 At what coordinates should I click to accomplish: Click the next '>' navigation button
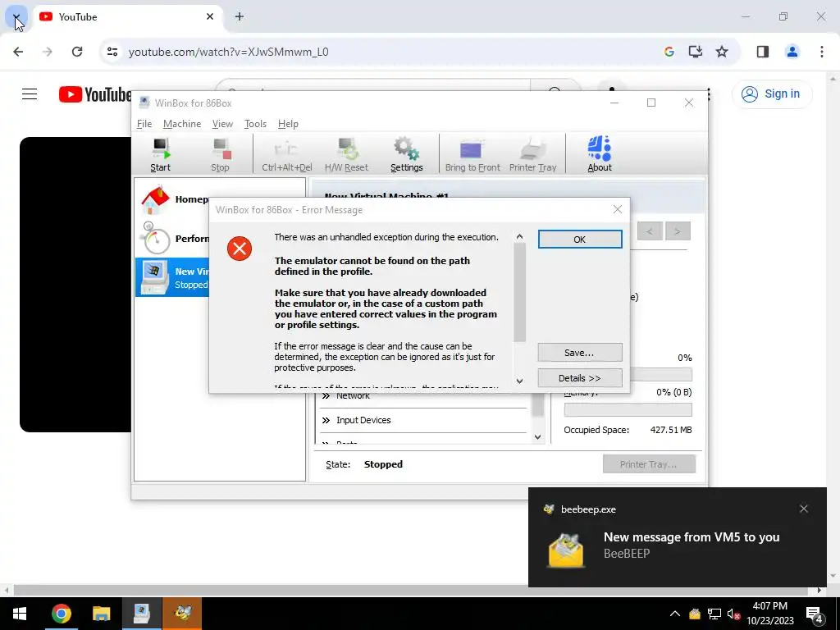pyautogui.click(x=677, y=231)
